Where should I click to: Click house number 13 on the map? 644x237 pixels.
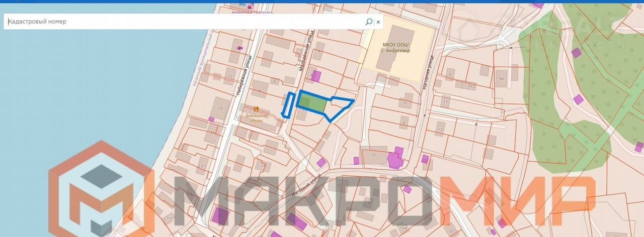pyautogui.click(x=440, y=129)
